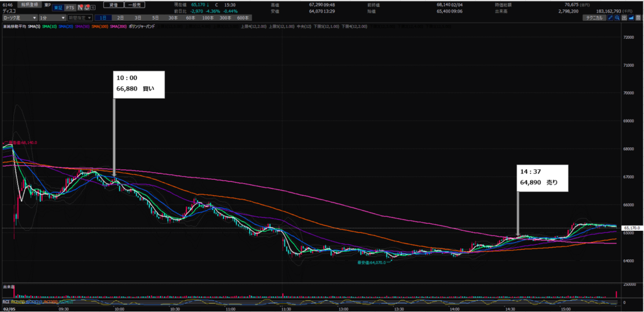Select the 1日 period toggle
Image resolution: width=644 pixels, height=312 pixels.
[x=103, y=18]
